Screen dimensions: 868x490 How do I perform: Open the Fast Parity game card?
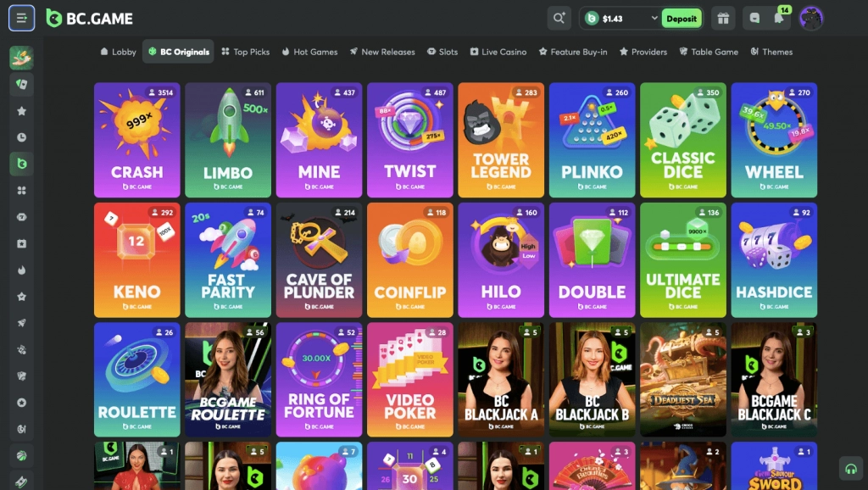pos(228,260)
